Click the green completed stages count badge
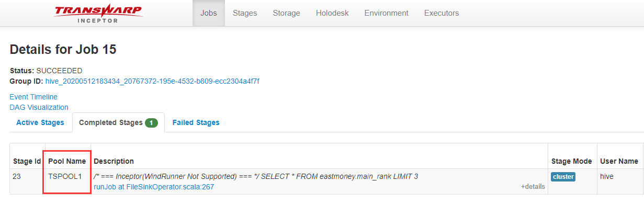The width and height of the screenshot is (644, 204). pos(151,123)
